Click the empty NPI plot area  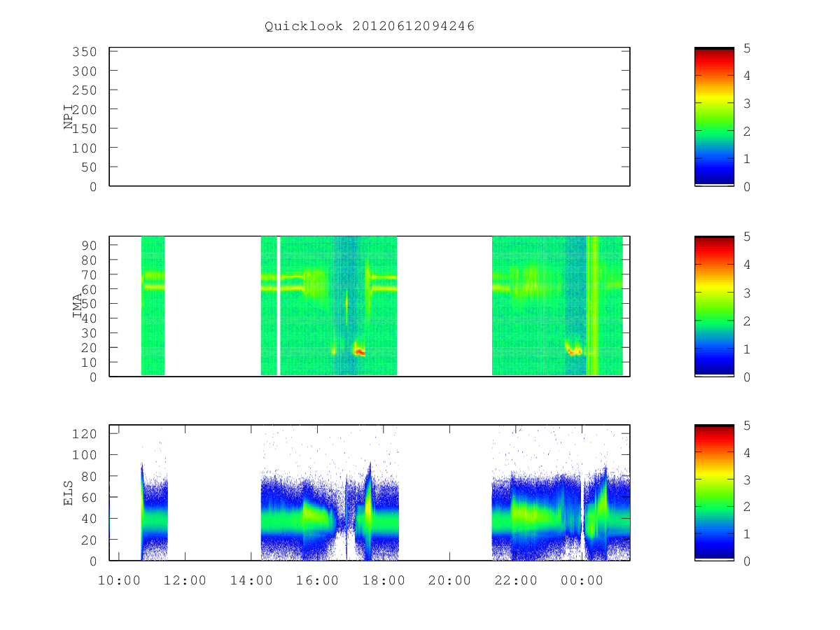pos(370,117)
